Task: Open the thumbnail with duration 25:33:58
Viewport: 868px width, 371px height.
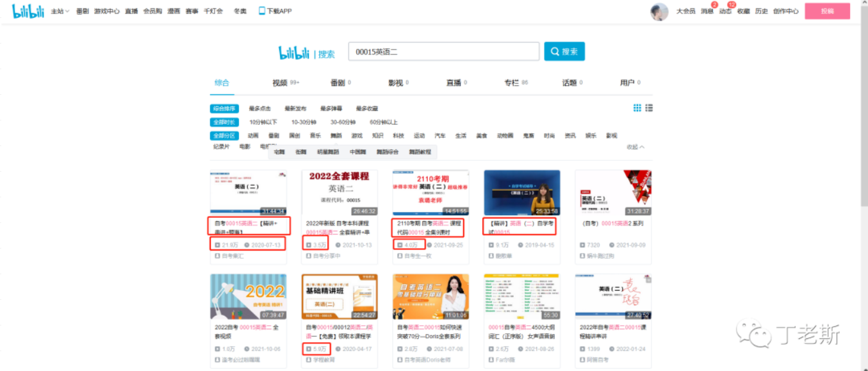Action: coord(522,193)
